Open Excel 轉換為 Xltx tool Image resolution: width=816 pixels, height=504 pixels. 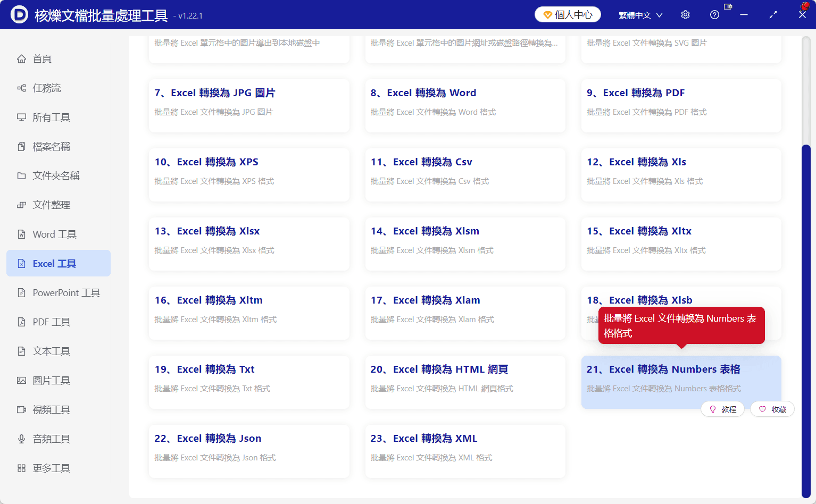[681, 244]
